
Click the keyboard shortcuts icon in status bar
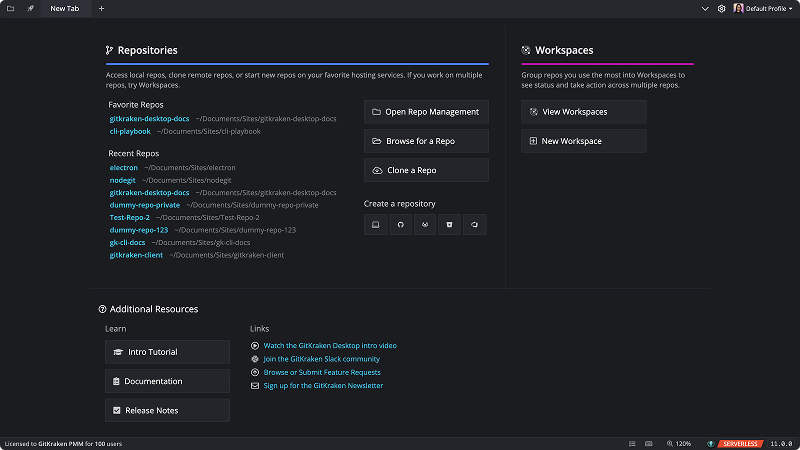(651, 443)
